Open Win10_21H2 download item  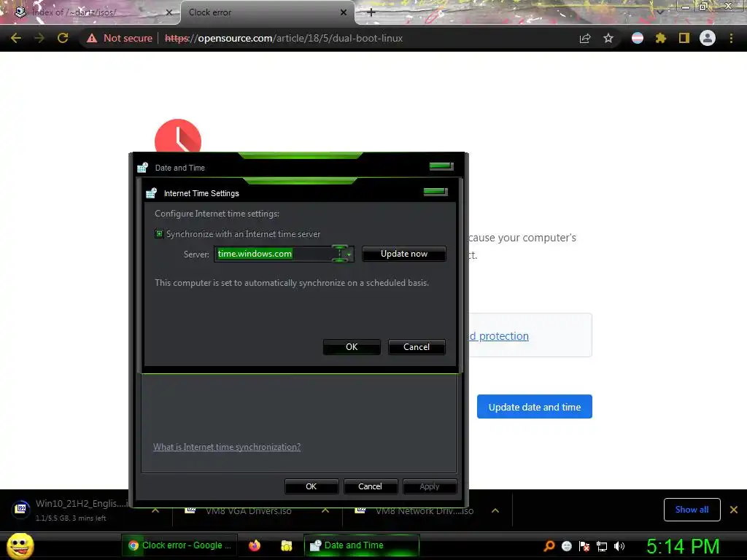coord(71,510)
